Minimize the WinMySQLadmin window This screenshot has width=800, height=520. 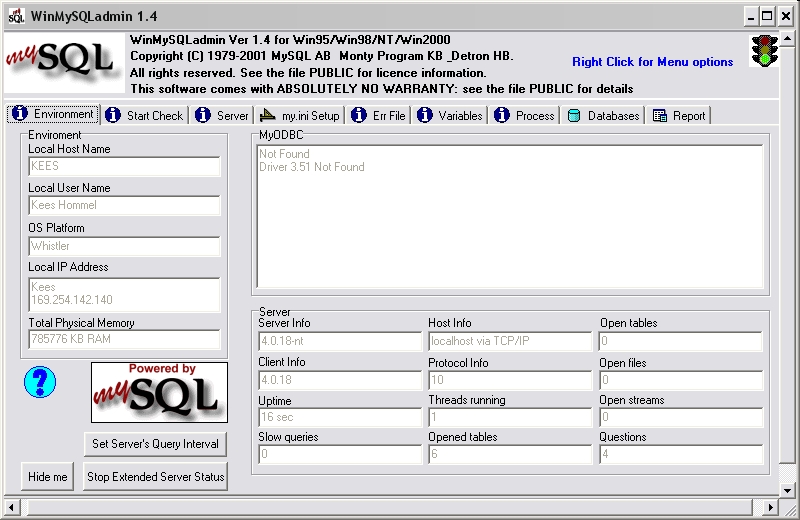click(x=751, y=17)
